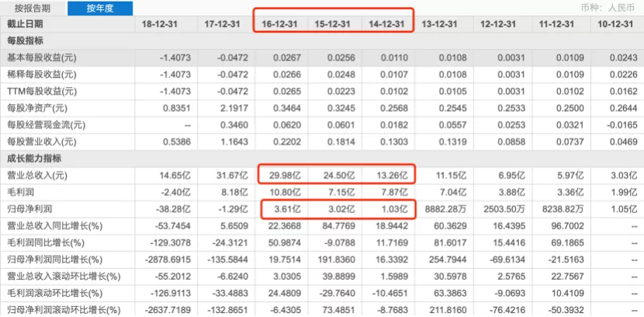Click the 24.50亿 revenue value
Screen dimensions: 644x317
341,176
